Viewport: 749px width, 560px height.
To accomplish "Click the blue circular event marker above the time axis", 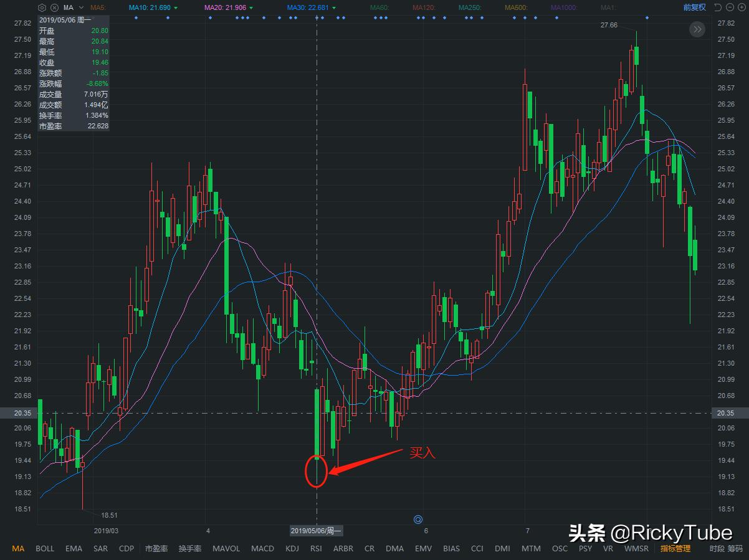I will (x=419, y=519).
